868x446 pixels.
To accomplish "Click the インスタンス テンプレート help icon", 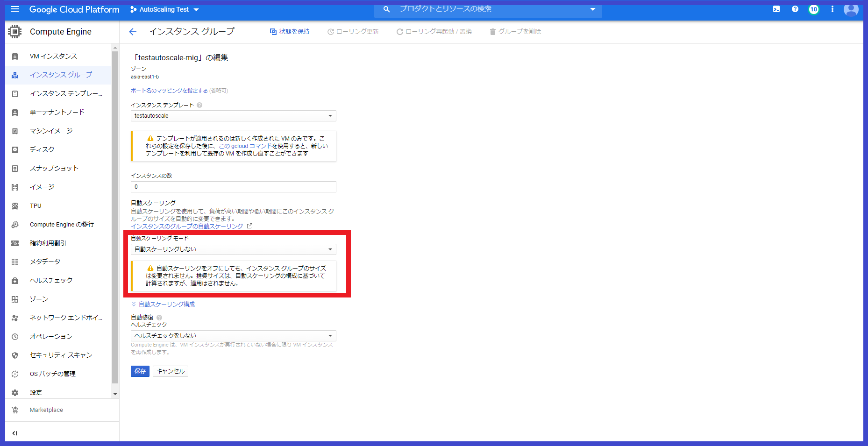I will 199,105.
